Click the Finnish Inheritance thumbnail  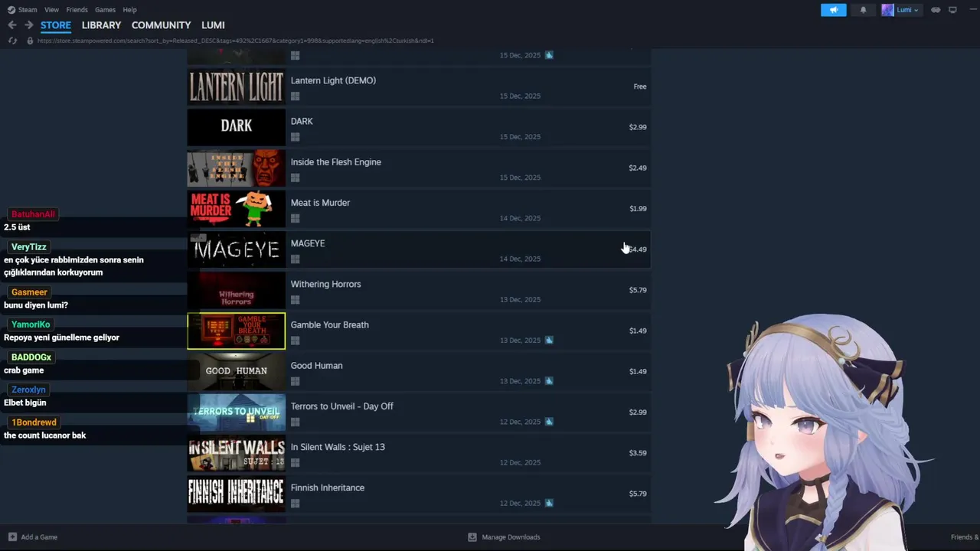click(x=236, y=494)
